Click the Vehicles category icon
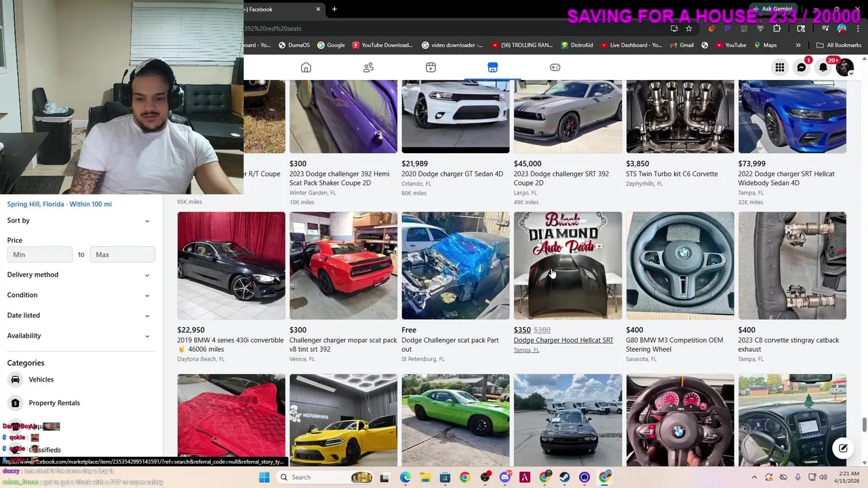 pos(16,380)
